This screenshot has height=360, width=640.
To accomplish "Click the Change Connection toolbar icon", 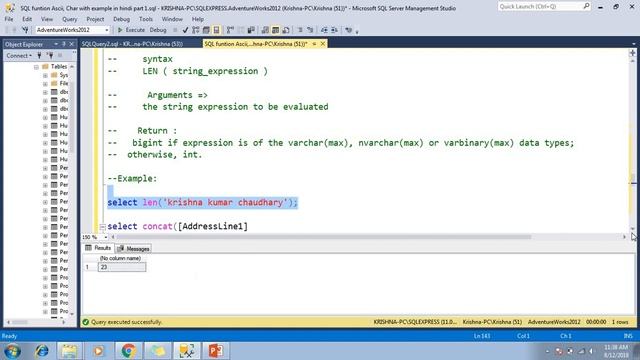I will [25, 30].
